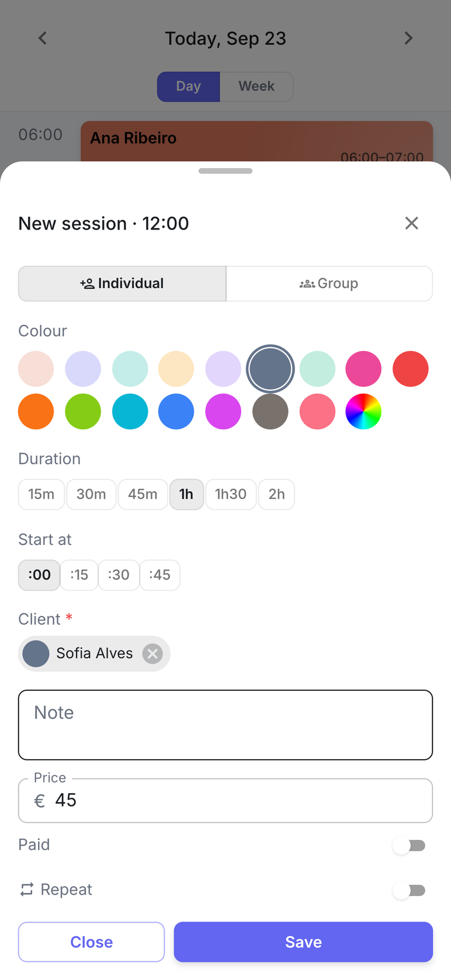
Task: Select the :30 start time option
Action: point(119,575)
